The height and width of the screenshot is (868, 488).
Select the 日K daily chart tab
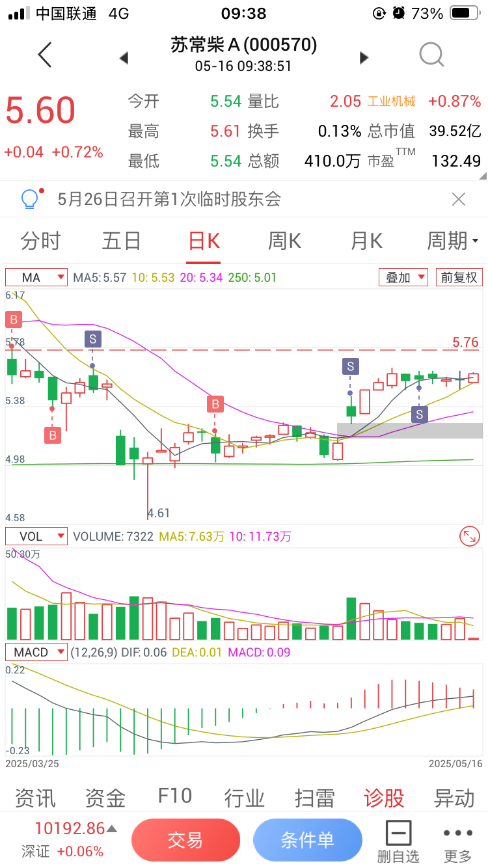click(204, 241)
